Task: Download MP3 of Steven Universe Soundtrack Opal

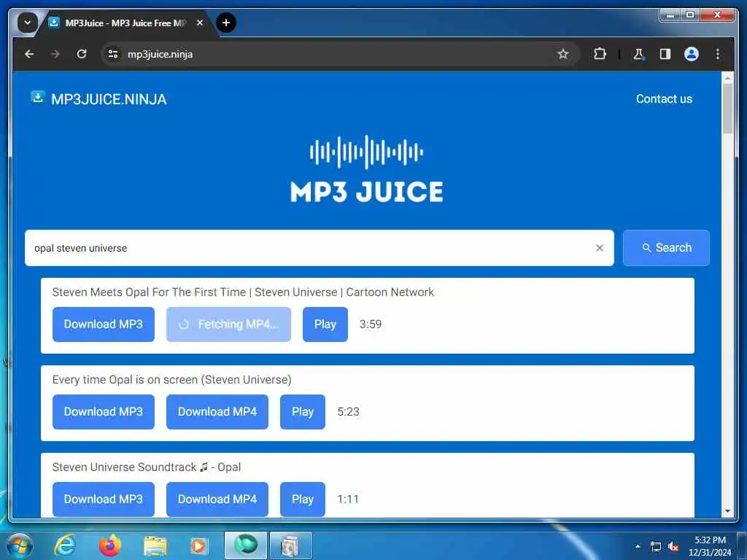Action: click(x=104, y=499)
